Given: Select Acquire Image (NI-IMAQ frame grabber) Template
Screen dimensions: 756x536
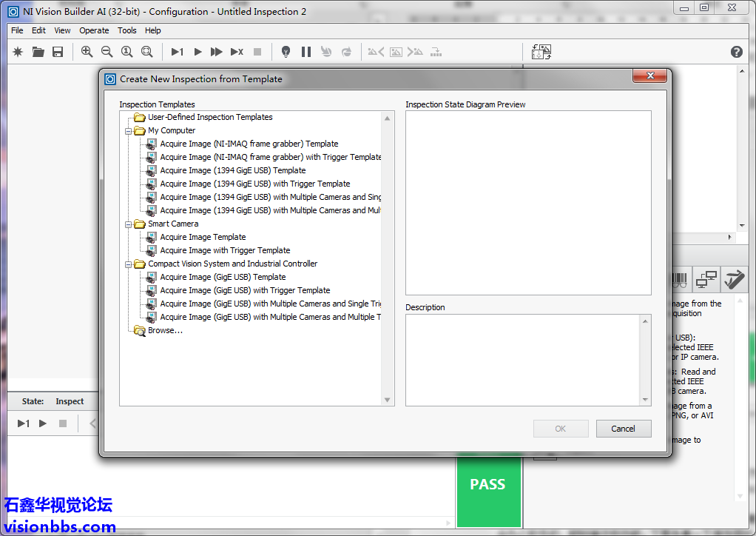Looking at the screenshot, I should point(249,144).
